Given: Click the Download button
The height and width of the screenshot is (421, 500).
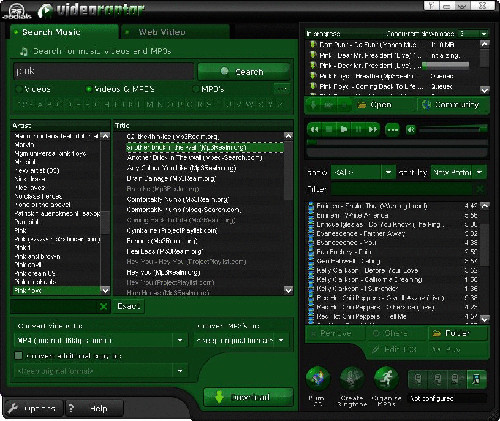Looking at the screenshot, I should [248, 397].
